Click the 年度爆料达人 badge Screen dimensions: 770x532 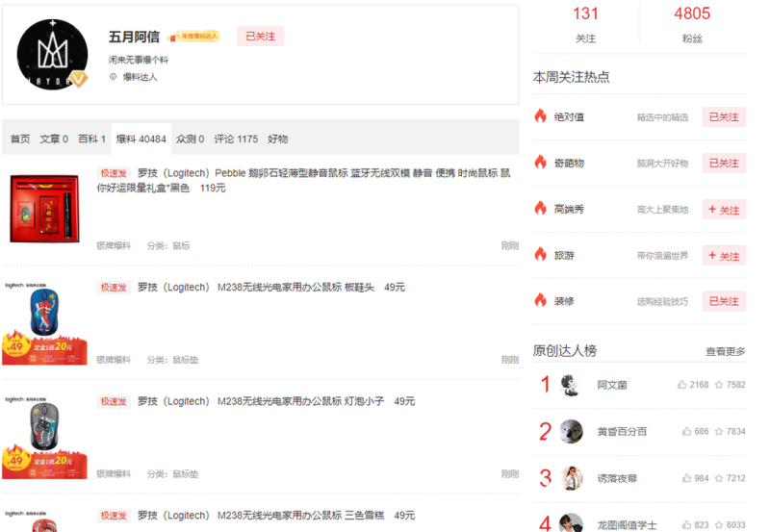tap(195, 37)
